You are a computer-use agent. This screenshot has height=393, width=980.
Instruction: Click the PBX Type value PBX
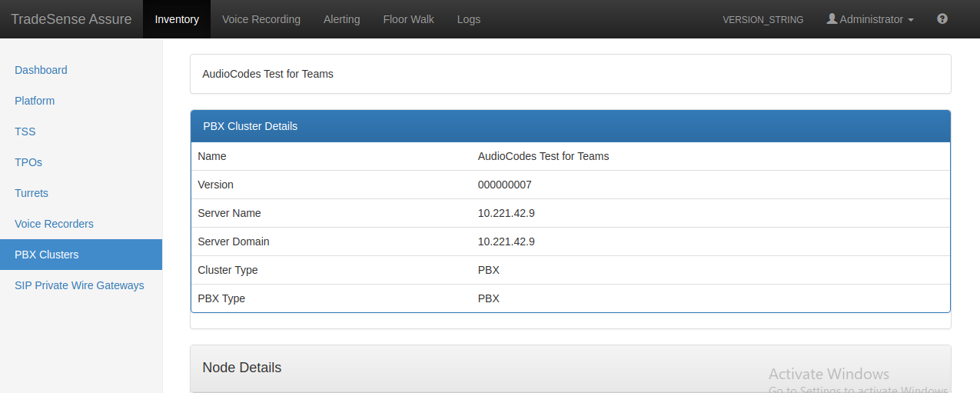tap(489, 298)
